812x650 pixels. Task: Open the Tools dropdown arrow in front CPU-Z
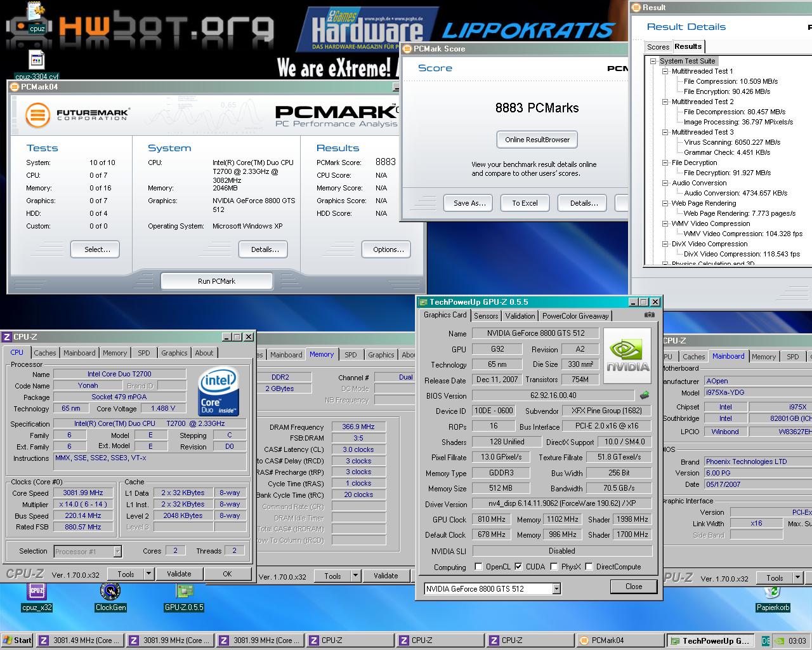[x=148, y=574]
